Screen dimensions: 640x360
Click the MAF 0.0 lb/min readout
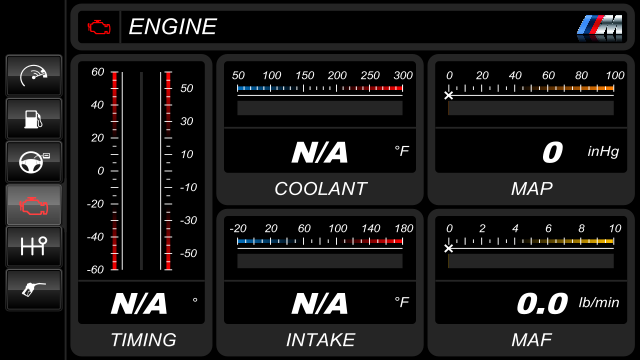pos(568,304)
